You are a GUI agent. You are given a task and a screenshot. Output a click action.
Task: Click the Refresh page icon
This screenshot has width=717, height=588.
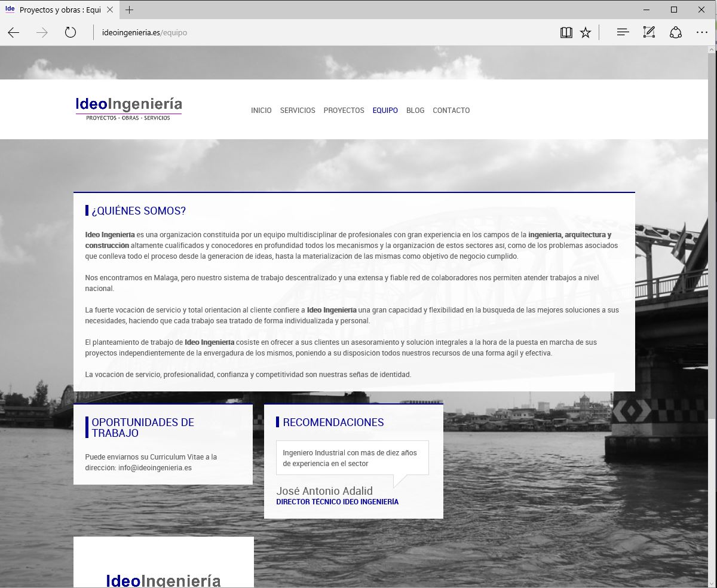click(71, 33)
